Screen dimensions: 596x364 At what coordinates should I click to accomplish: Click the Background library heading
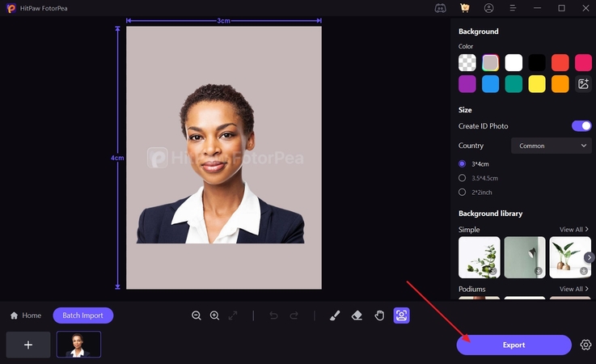point(490,214)
